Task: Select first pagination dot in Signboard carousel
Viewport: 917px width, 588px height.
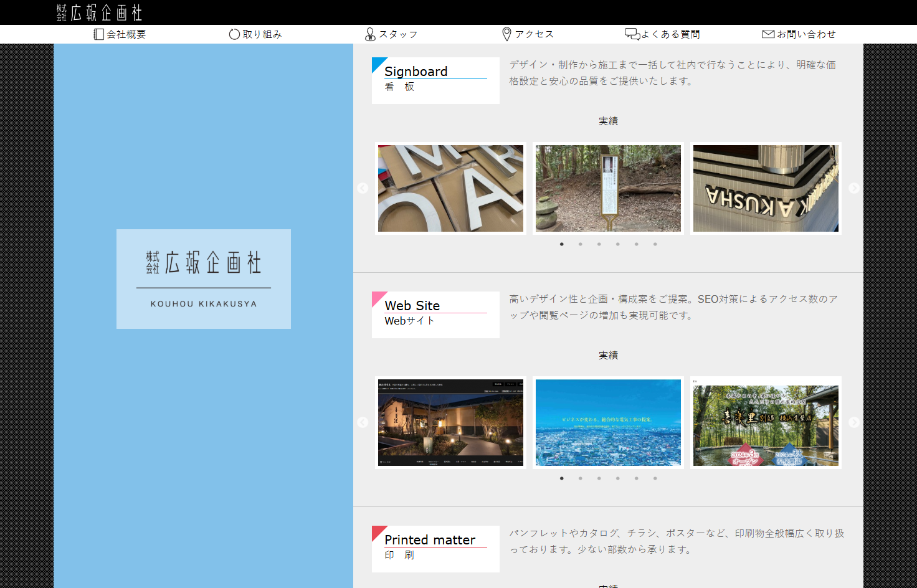Action: 562,244
